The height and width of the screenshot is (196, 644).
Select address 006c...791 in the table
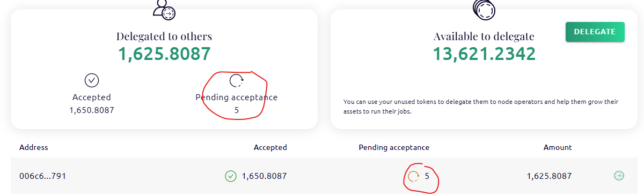[x=42, y=176]
